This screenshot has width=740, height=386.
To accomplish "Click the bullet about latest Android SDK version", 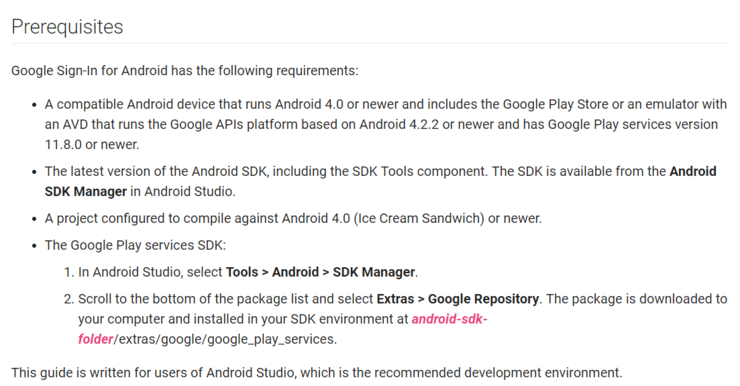I will (x=380, y=181).
